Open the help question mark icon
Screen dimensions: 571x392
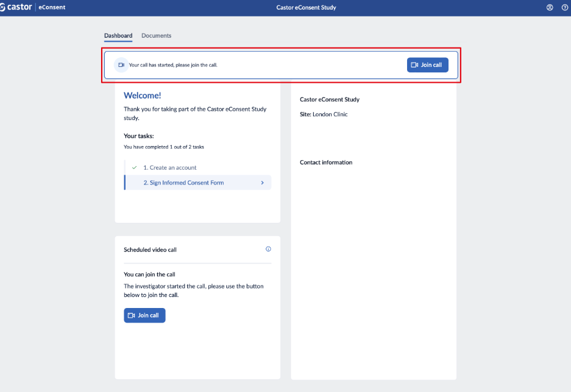[565, 7]
